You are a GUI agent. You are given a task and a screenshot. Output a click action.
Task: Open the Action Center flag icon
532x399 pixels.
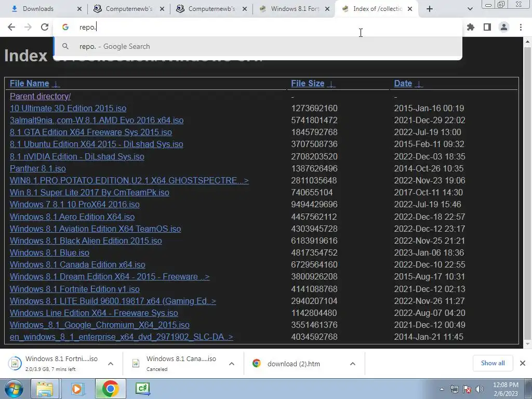(467, 389)
